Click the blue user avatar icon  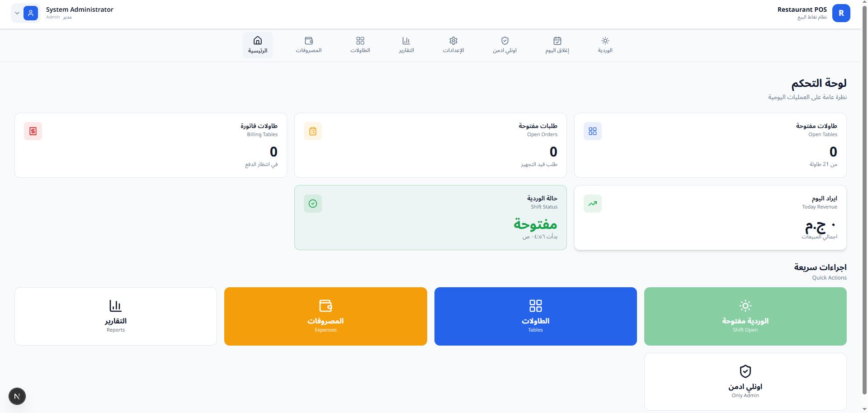click(31, 13)
